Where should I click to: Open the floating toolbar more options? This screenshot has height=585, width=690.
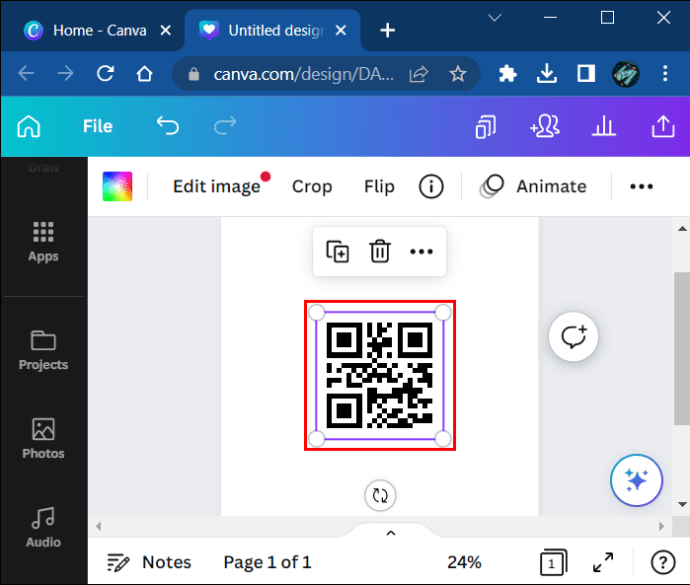click(422, 252)
